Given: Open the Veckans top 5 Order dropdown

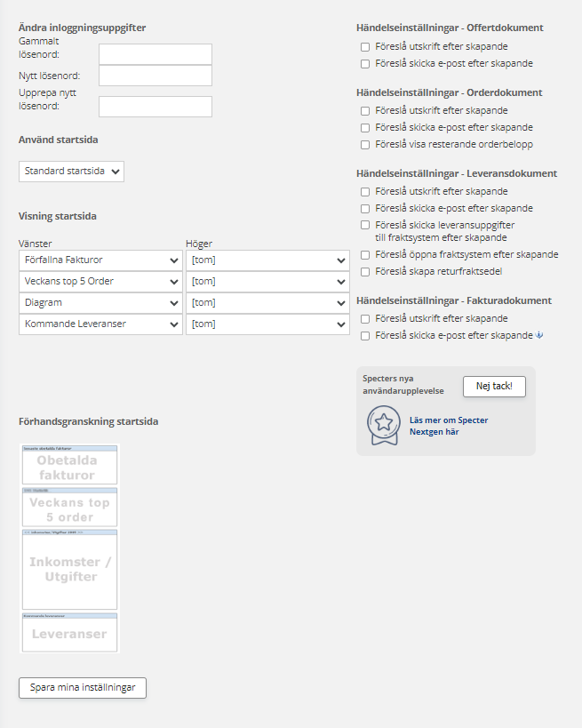Looking at the screenshot, I should (100, 282).
